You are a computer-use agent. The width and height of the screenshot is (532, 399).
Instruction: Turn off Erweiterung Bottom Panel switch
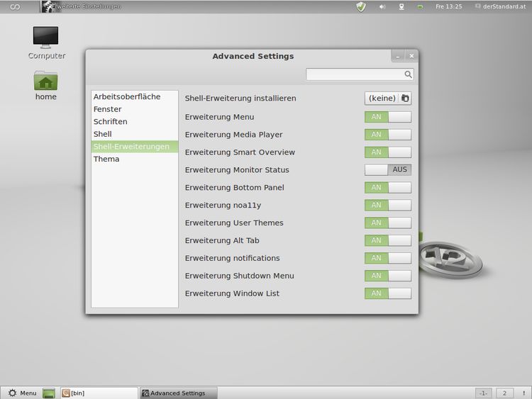387,188
